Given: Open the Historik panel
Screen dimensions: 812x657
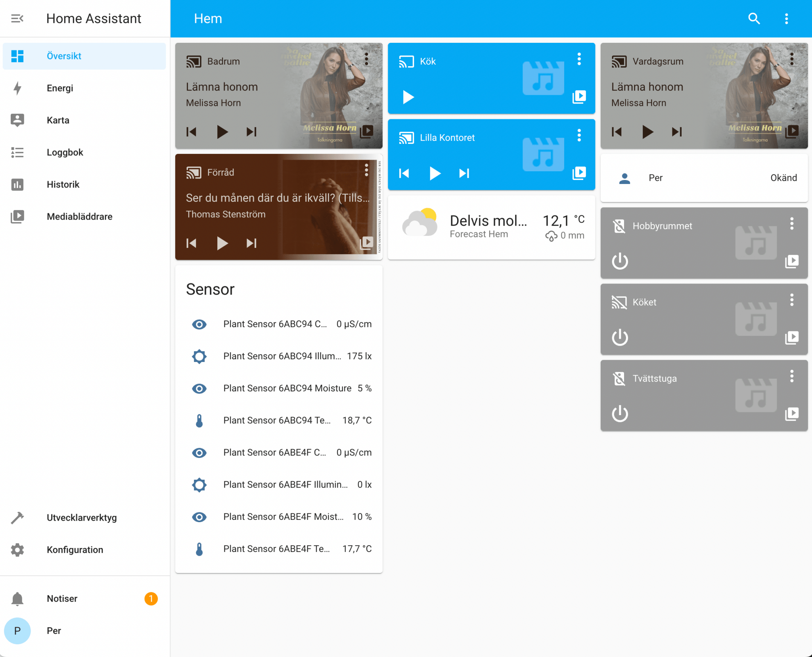Looking at the screenshot, I should click(x=84, y=184).
